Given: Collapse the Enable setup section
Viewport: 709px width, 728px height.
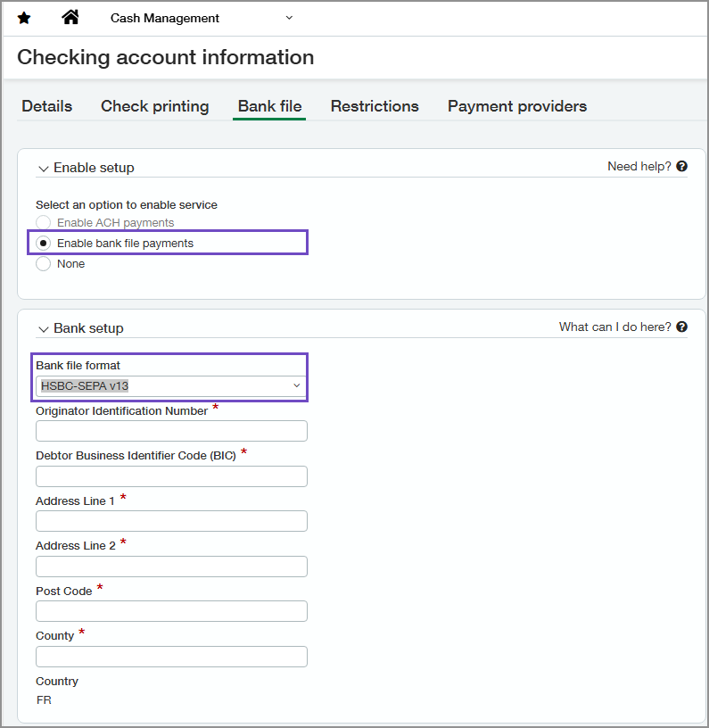Looking at the screenshot, I should 43,168.
